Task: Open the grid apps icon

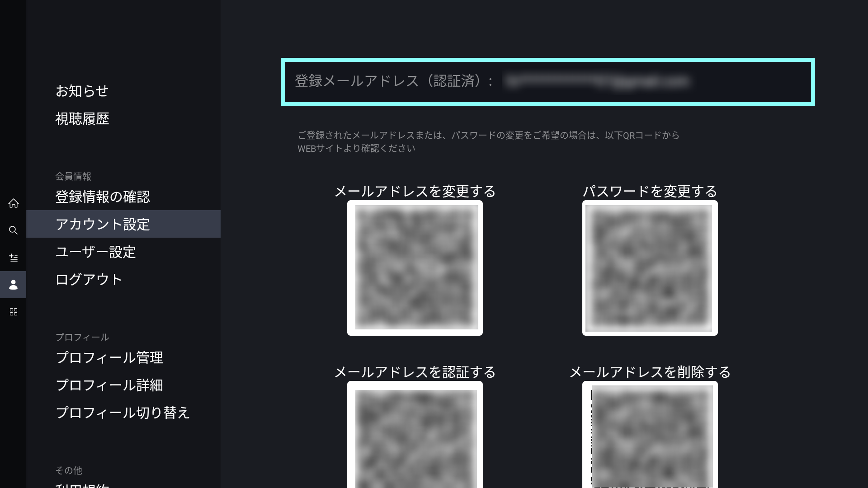Action: click(13, 312)
